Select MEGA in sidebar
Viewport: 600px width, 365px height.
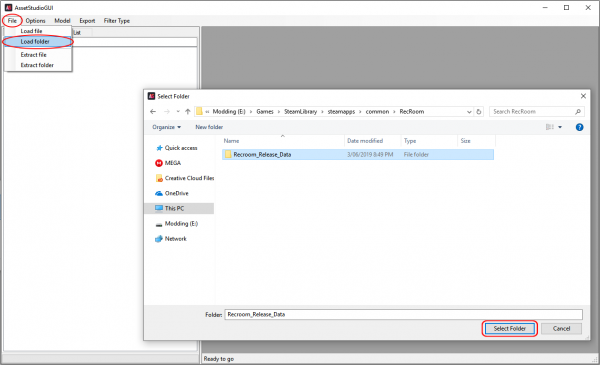click(173, 163)
